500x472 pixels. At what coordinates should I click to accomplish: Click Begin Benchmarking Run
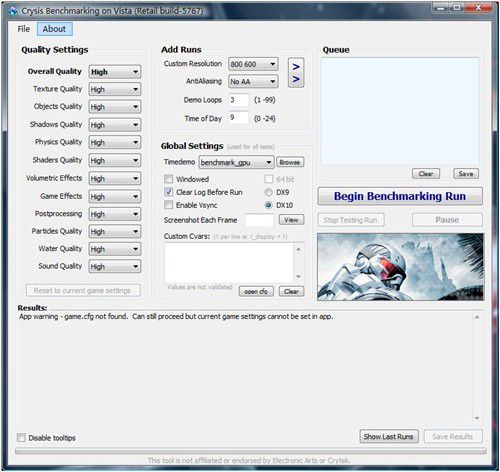tap(400, 196)
